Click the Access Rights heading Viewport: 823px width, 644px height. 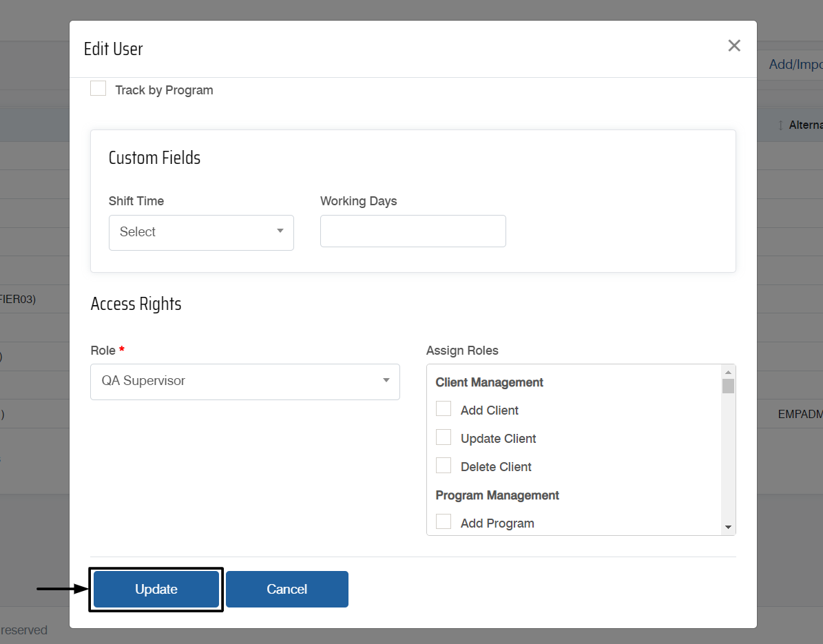point(136,304)
